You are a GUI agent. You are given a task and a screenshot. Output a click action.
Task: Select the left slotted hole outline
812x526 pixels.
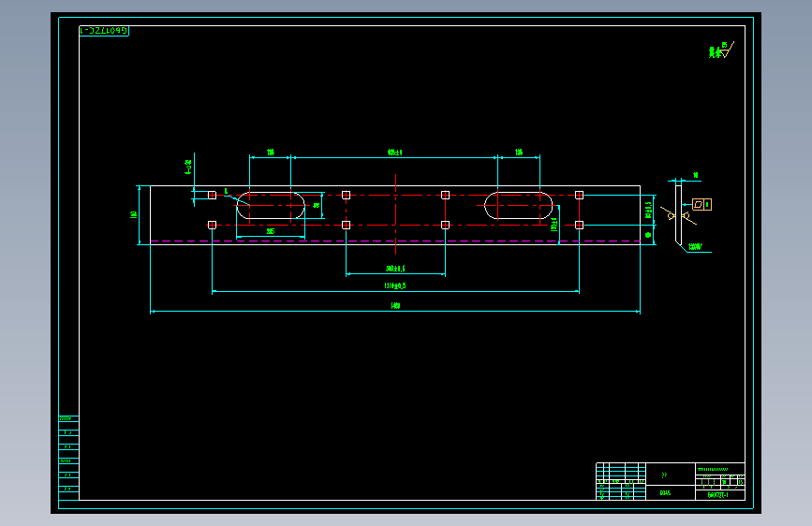pyautogui.click(x=271, y=206)
